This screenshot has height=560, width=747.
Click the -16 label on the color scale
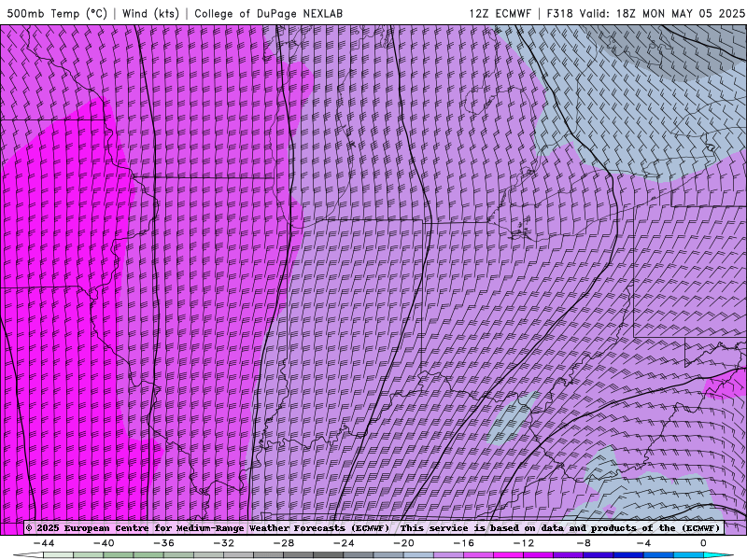click(464, 543)
